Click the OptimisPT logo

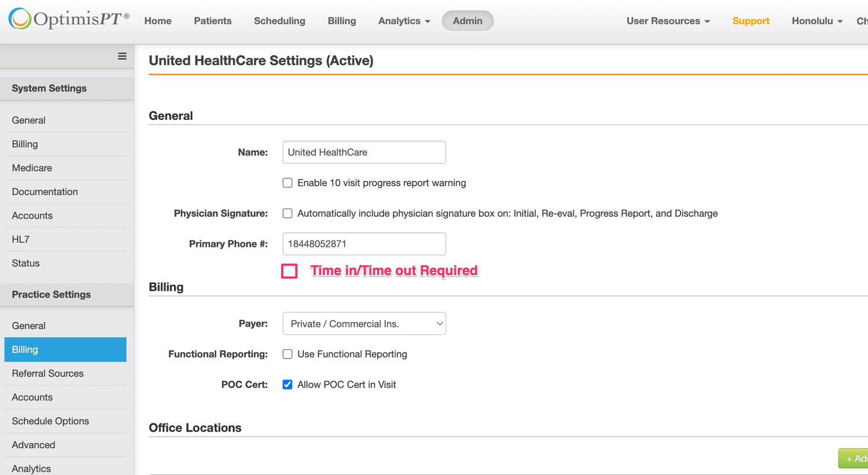69,20
